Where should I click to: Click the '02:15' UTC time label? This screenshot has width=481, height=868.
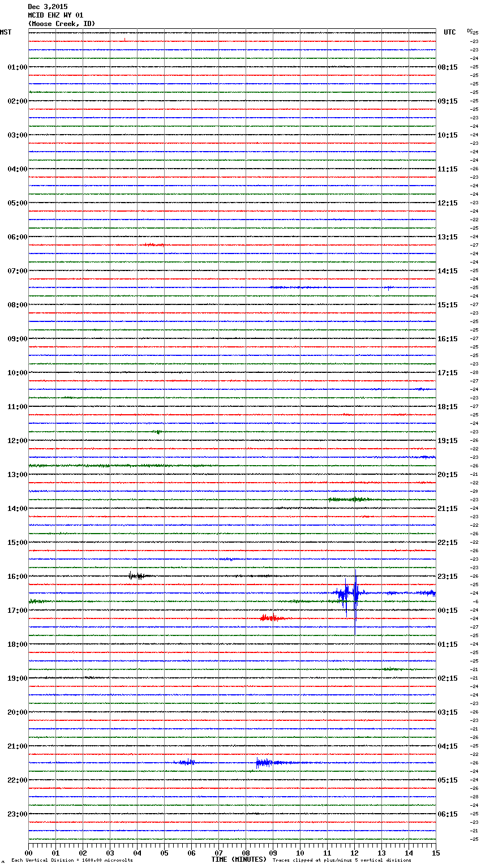point(448,678)
